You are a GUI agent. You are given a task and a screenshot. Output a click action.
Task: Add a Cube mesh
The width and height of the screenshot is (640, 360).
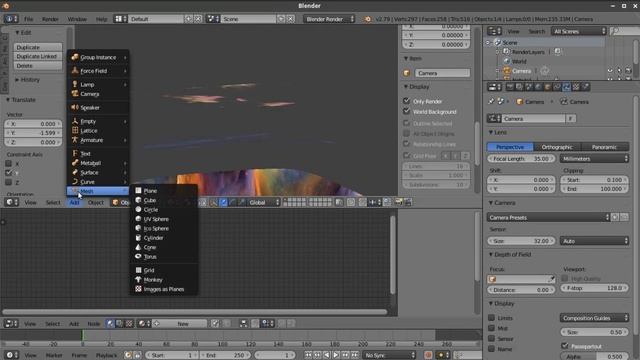pyautogui.click(x=164, y=200)
